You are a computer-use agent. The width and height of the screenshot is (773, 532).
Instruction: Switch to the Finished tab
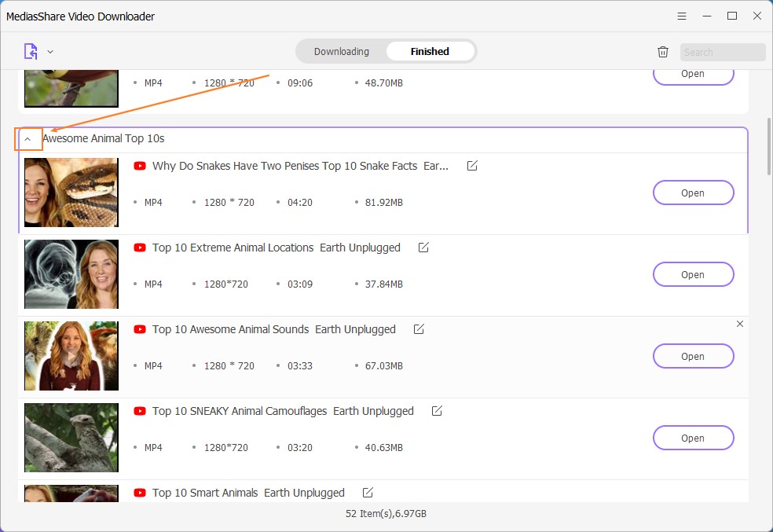tap(430, 52)
